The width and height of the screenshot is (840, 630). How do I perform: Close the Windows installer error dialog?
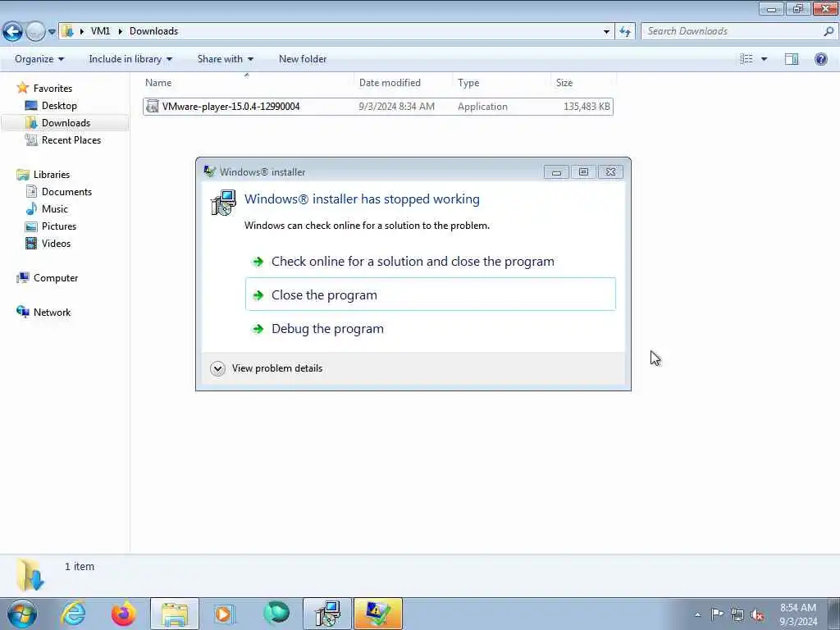click(610, 172)
